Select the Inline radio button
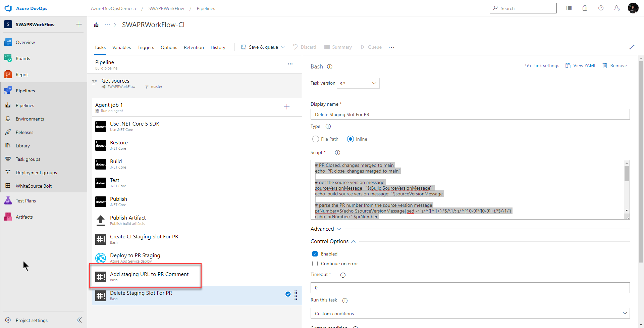The width and height of the screenshot is (644, 328). [x=351, y=139]
